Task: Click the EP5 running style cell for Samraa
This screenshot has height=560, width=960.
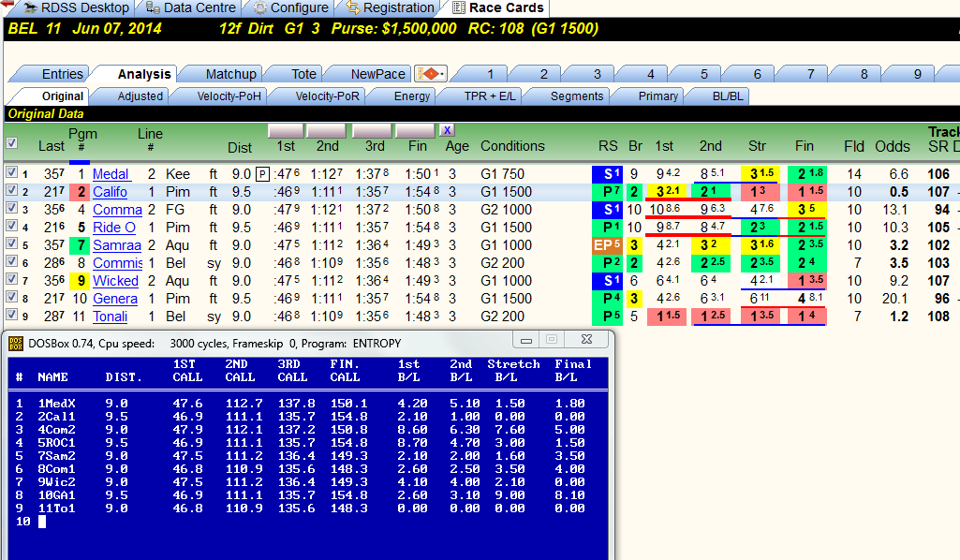Action: coord(607,245)
